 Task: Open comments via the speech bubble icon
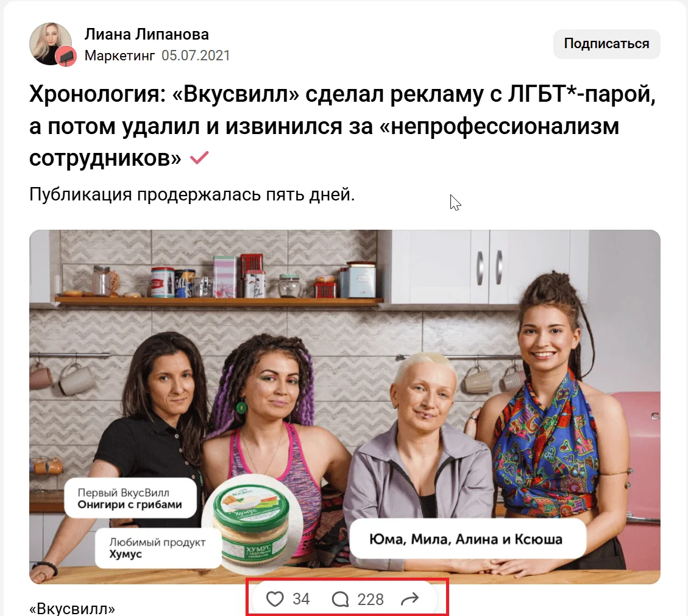pos(340,599)
